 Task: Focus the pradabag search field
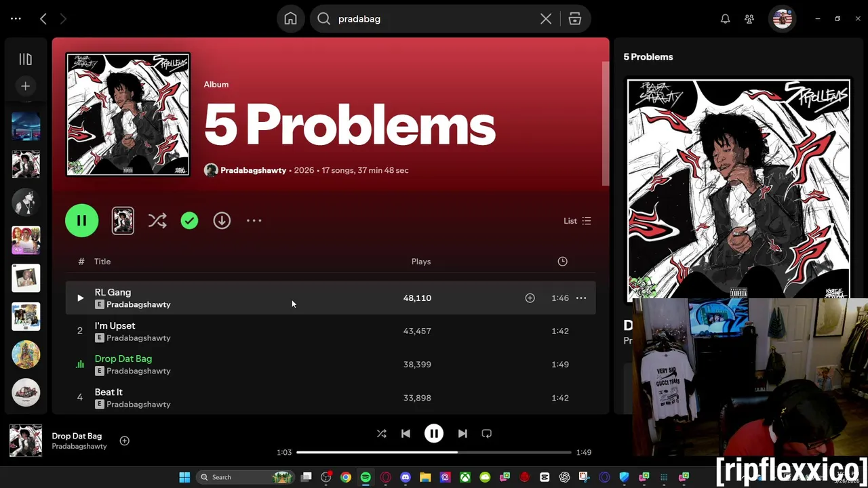pyautogui.click(x=434, y=19)
